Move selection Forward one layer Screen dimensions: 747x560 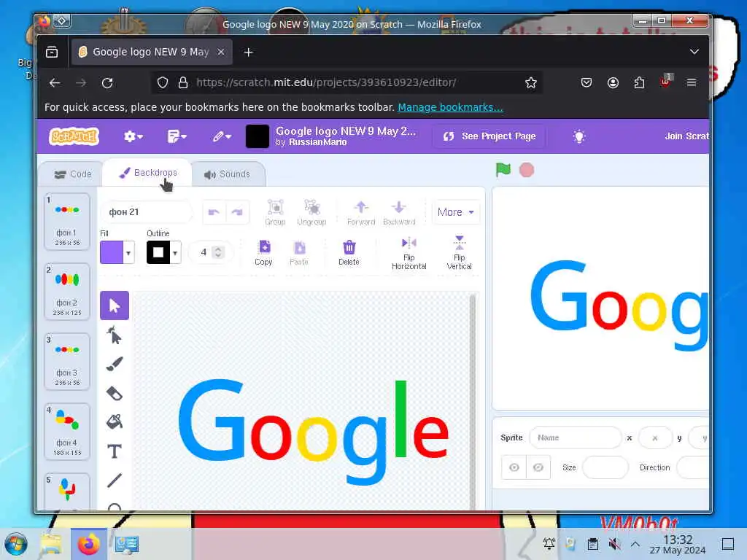361,212
